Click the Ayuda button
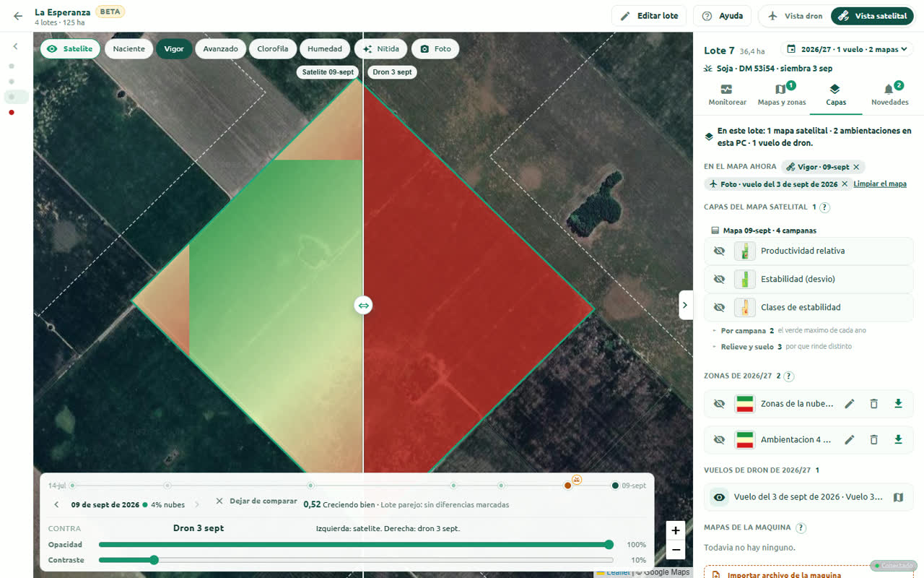Image resolution: width=924 pixels, height=578 pixels. pyautogui.click(x=722, y=16)
